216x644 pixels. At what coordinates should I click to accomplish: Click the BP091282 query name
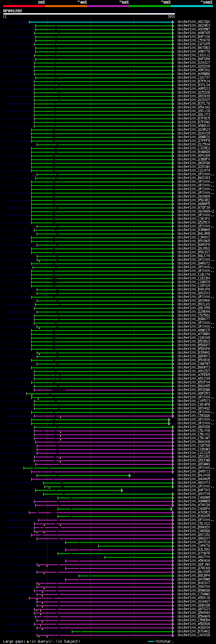click(13, 11)
